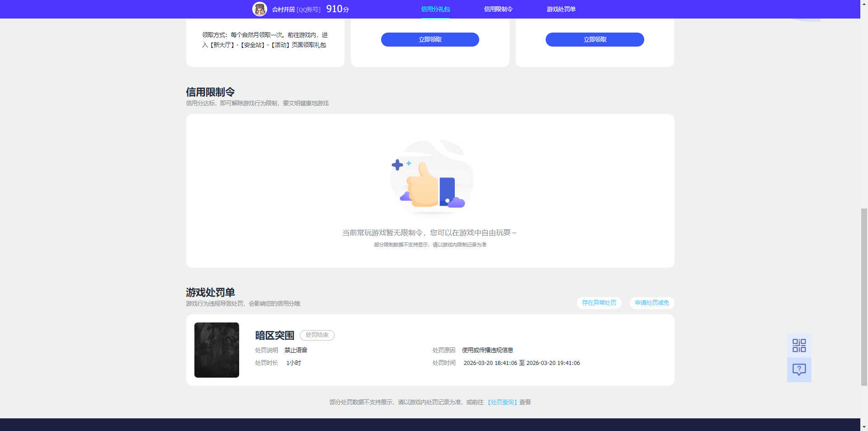The height and width of the screenshot is (431, 868).
Task: Click the scrollbar up arrow
Action: [864, 4]
